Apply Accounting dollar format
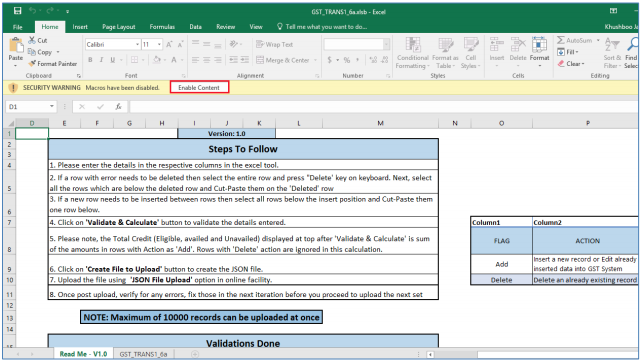Image resolution: width=642 pixels, height=361 pixels. point(330,60)
